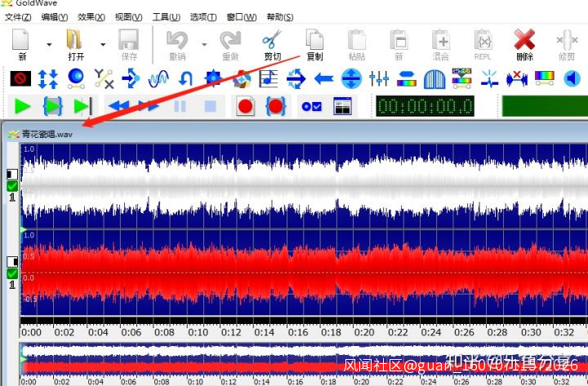
Task: Click the green play-to-end button
Action: [x=82, y=106]
